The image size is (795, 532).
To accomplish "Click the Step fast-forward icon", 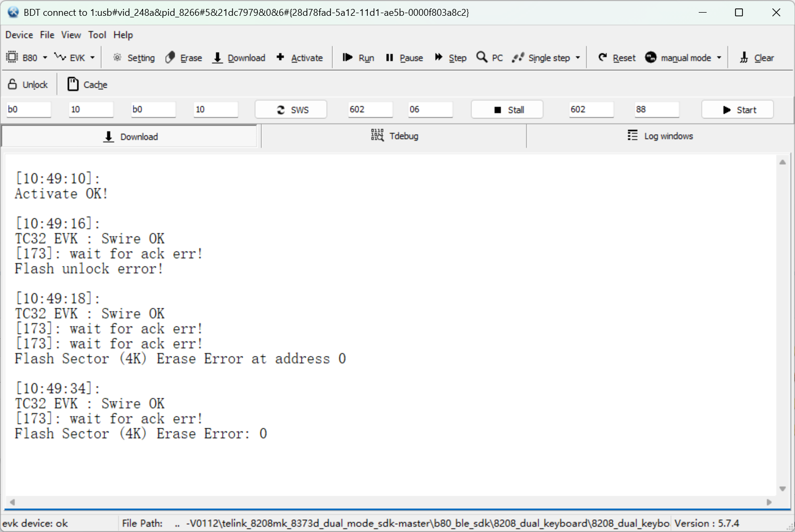I will click(438, 57).
